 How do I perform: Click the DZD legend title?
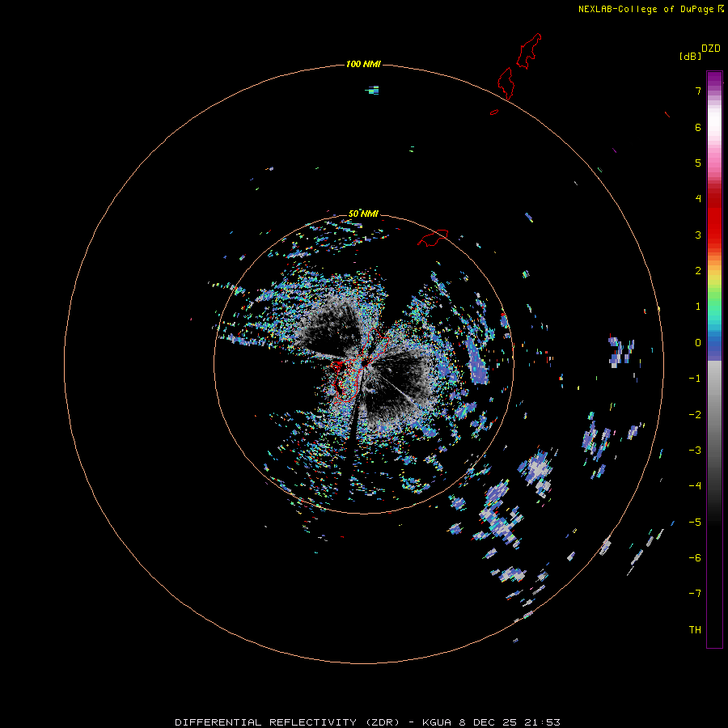(x=711, y=49)
